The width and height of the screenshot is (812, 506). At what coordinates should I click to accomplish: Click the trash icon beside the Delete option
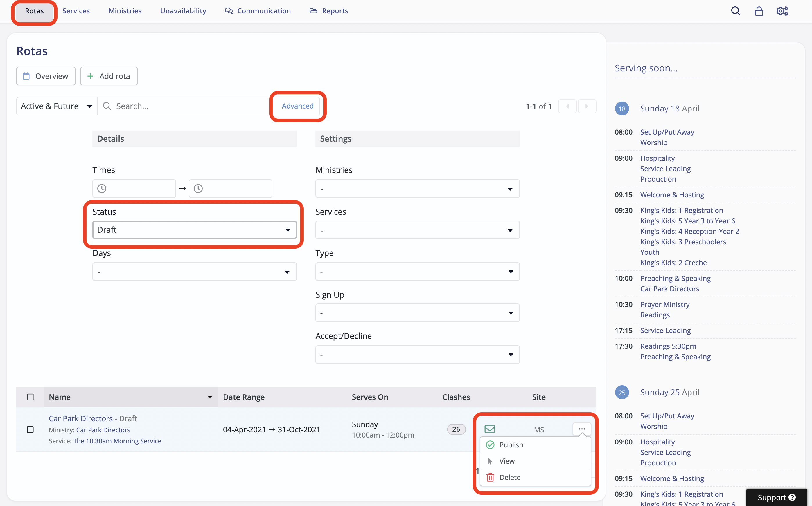(x=490, y=477)
